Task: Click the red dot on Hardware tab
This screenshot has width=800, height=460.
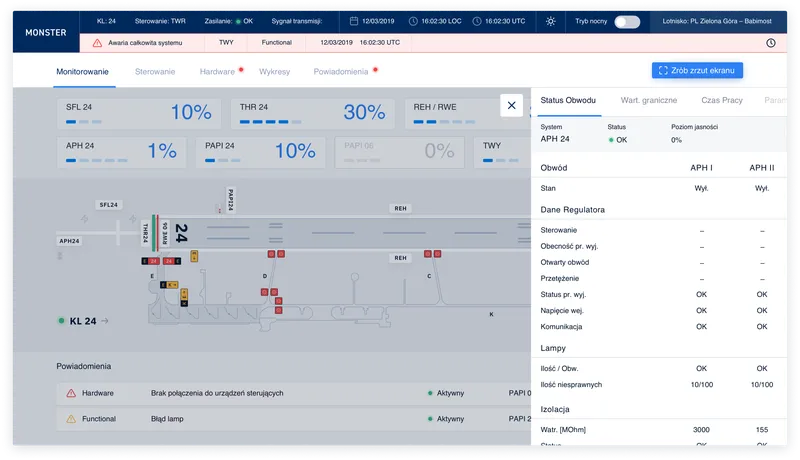Action: click(241, 70)
